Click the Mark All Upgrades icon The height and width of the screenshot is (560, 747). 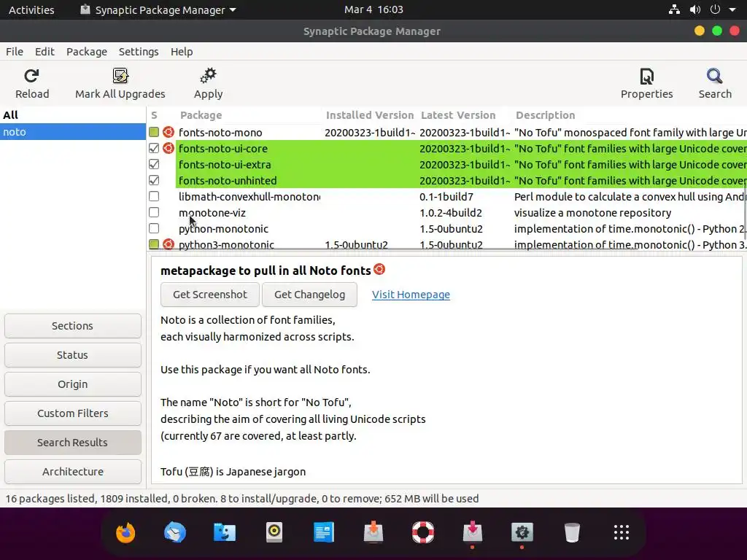(120, 76)
